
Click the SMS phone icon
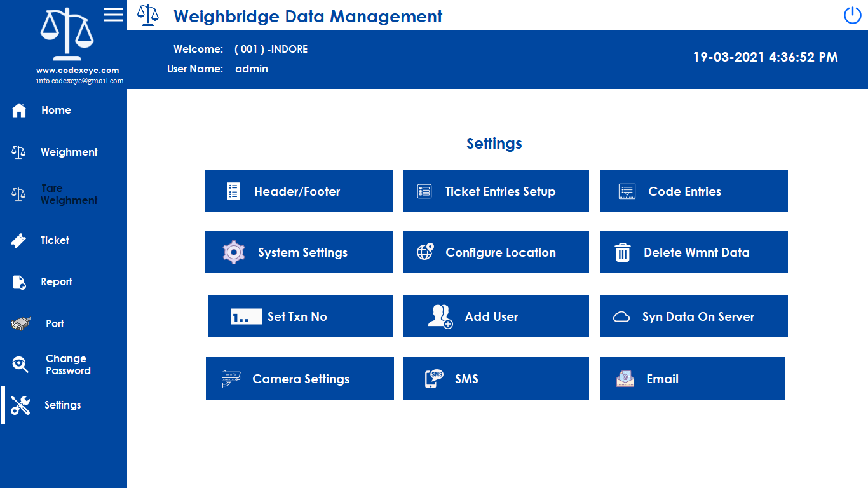(x=433, y=379)
